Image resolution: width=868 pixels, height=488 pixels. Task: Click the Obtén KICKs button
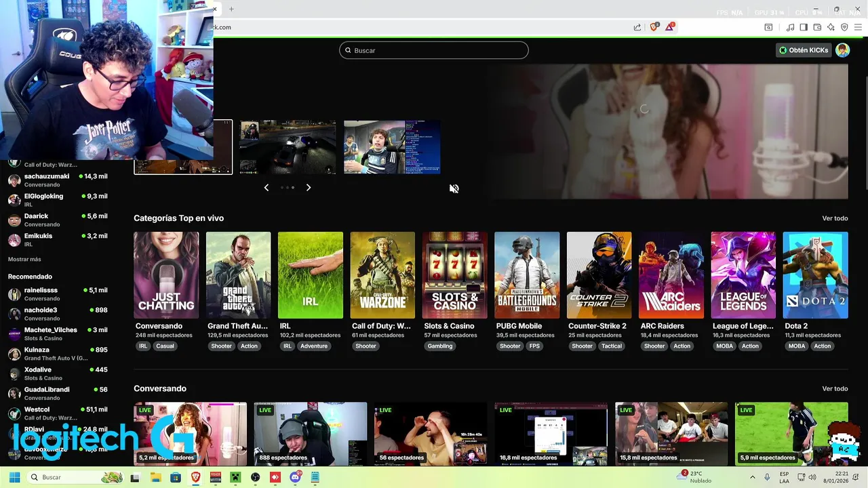tap(804, 50)
